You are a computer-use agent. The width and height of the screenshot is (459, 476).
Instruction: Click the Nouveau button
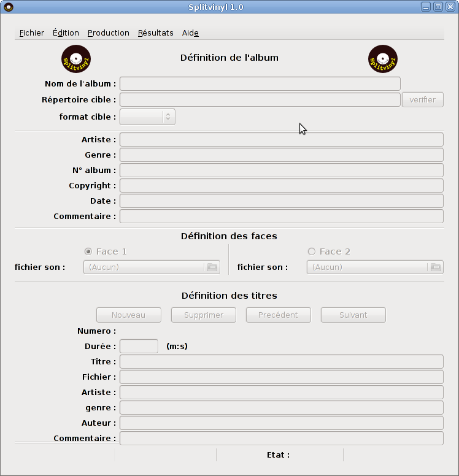coord(128,315)
